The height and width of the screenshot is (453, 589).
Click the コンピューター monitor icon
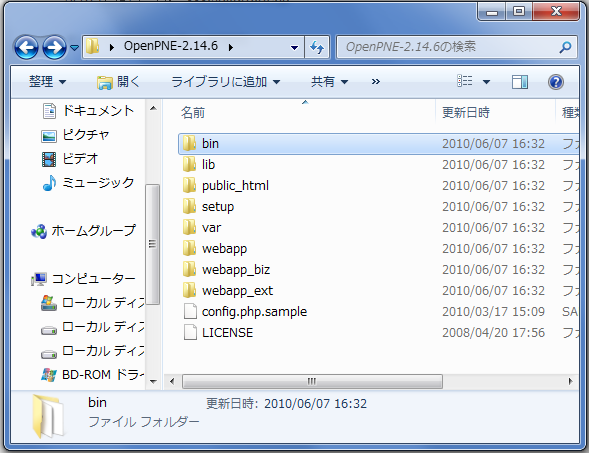tap(39, 279)
